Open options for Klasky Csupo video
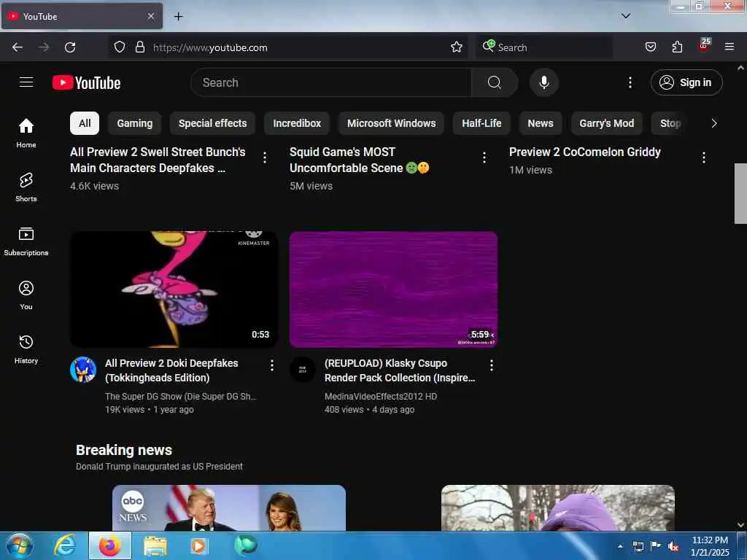Image resolution: width=747 pixels, height=560 pixels. coord(491,365)
